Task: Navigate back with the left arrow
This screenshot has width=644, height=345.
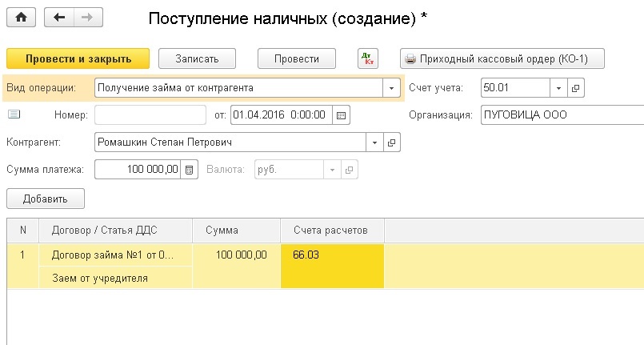Action: coord(59,18)
